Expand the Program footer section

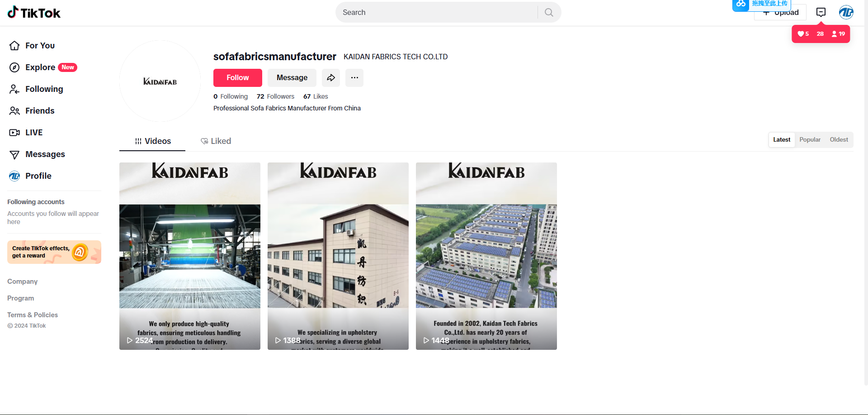(x=21, y=298)
